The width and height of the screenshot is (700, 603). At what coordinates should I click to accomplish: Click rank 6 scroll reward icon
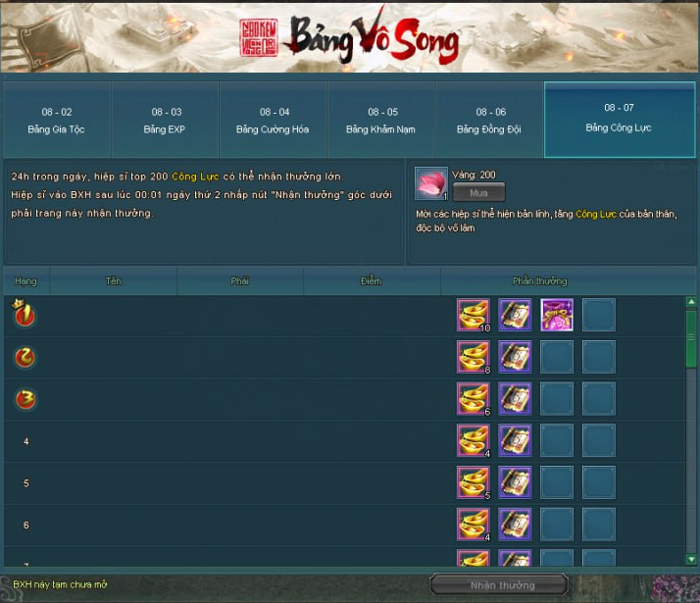coord(515,525)
